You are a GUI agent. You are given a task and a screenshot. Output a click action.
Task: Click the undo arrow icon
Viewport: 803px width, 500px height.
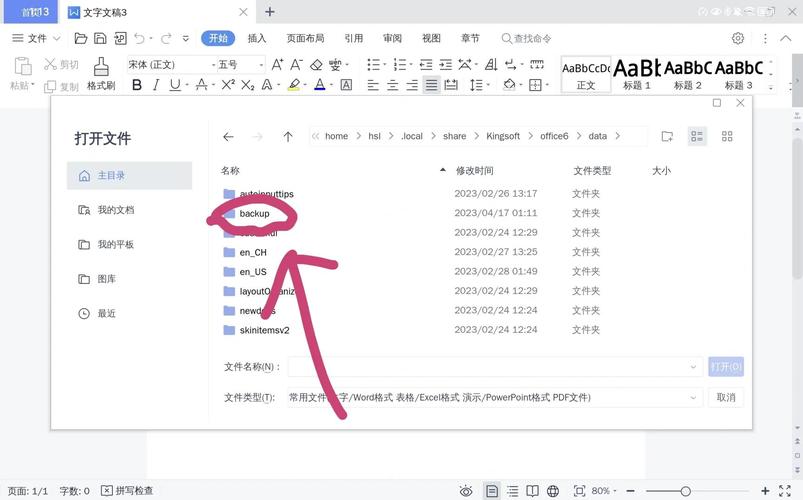pos(139,38)
